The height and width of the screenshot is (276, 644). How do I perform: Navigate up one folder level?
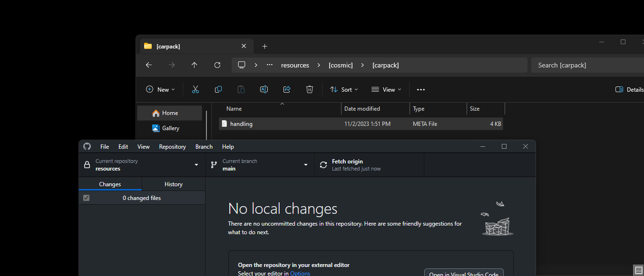tap(194, 65)
